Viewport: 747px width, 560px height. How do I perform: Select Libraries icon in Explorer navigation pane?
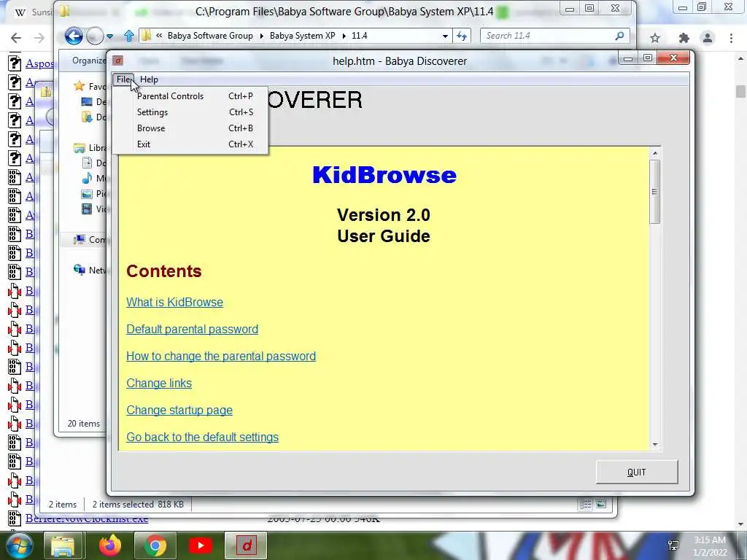click(x=79, y=148)
